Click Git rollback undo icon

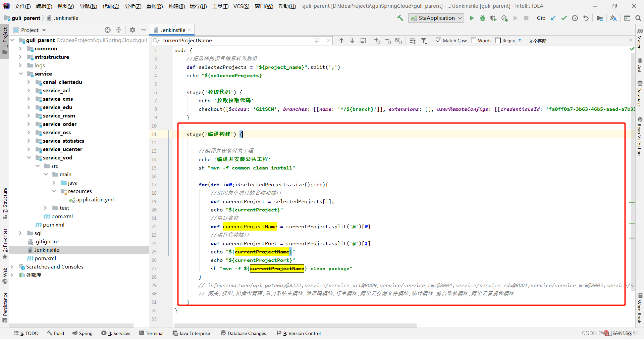[586, 18]
